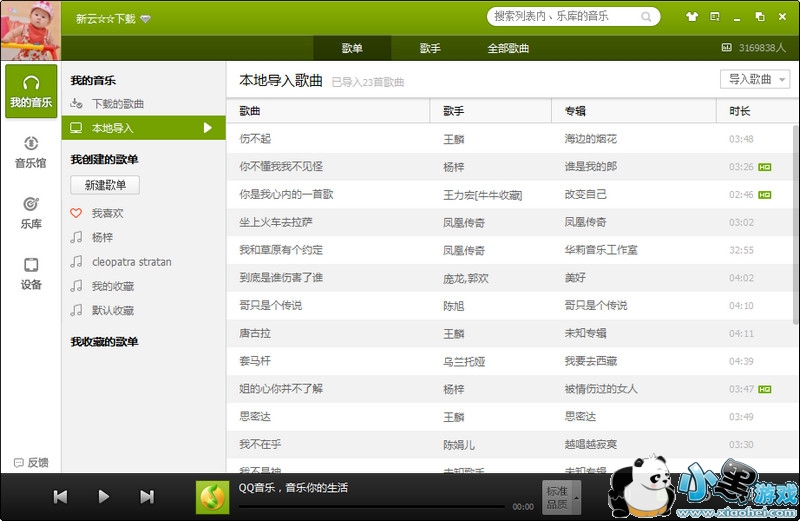The height and width of the screenshot is (521, 800).
Task: Click the HQ badge on 你是我心内的一首歌
Action: (x=764, y=195)
